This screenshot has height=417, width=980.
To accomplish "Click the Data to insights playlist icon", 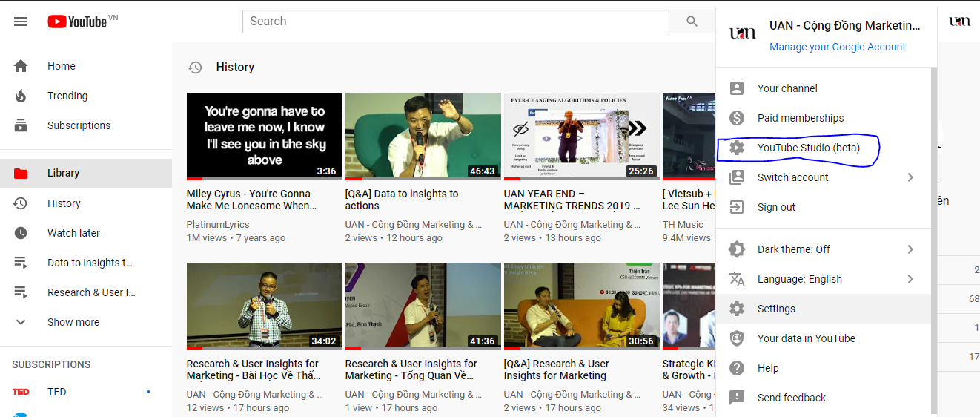I will point(21,263).
